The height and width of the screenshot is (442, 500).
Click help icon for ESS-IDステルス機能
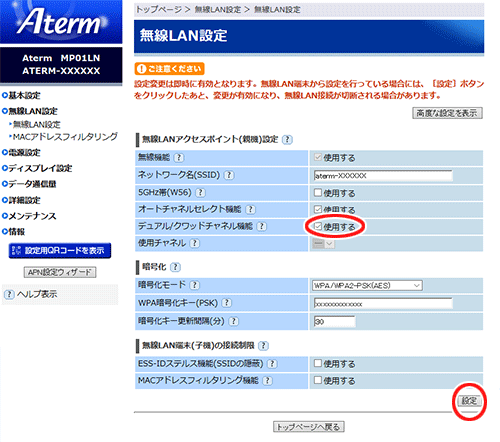click(x=272, y=364)
